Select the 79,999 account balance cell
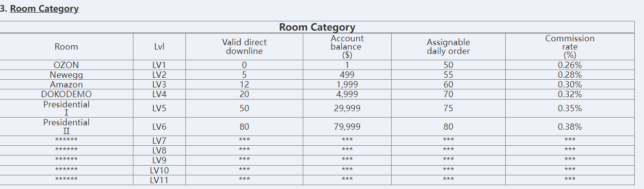 pyautogui.click(x=347, y=127)
